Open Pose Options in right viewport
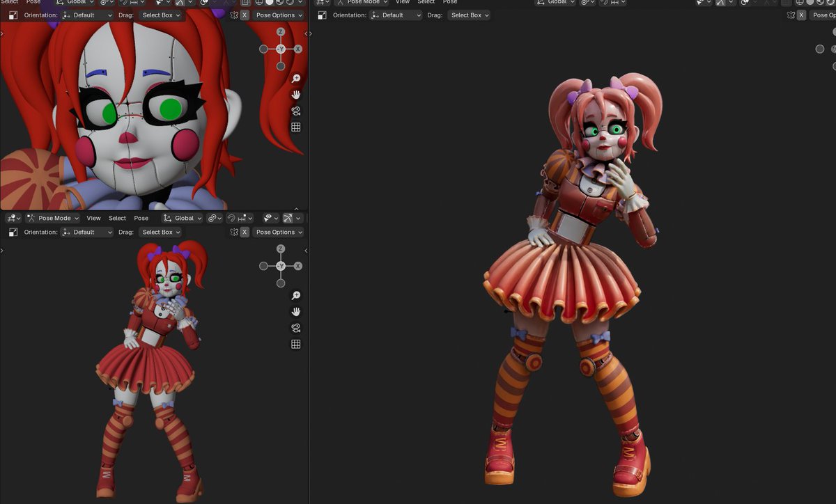Viewport: 836px width, 504px height. point(823,15)
